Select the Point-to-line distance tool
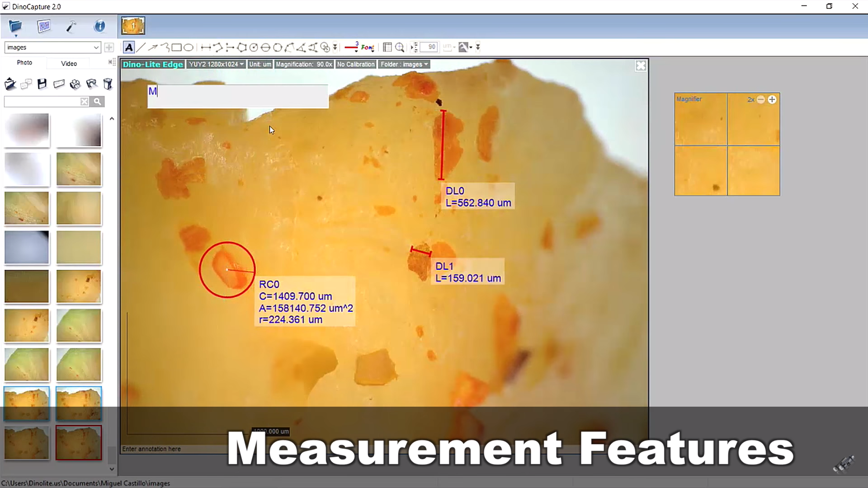This screenshot has height=488, width=868. pos(230,47)
